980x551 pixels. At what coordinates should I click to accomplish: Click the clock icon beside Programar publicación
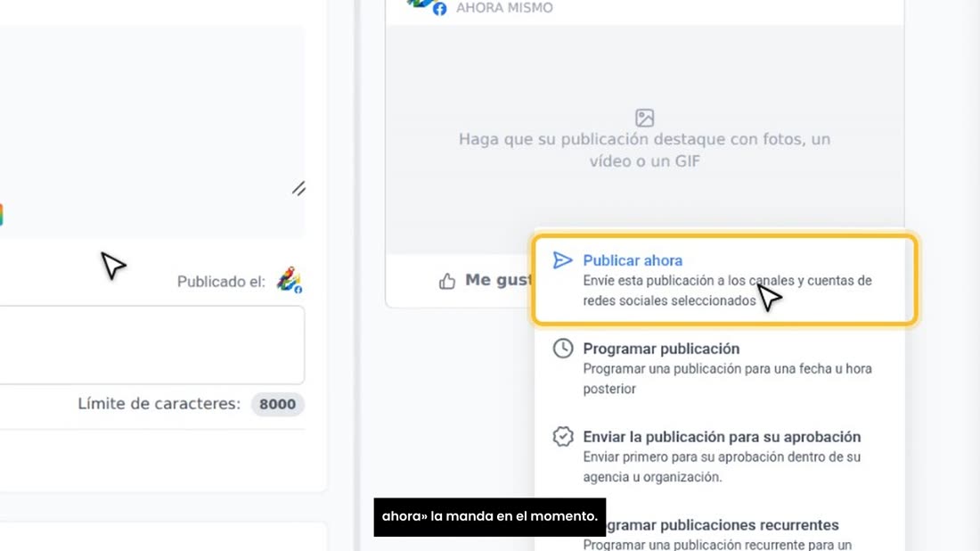point(562,349)
